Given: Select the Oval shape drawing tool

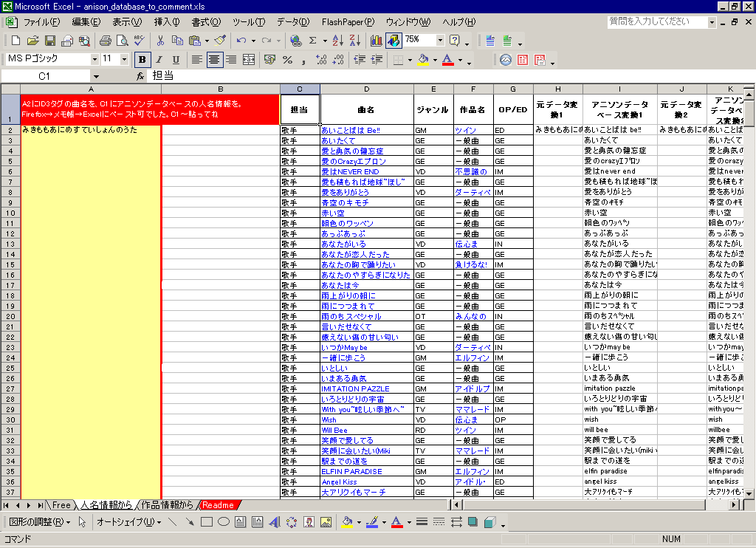Looking at the screenshot, I should (x=223, y=522).
